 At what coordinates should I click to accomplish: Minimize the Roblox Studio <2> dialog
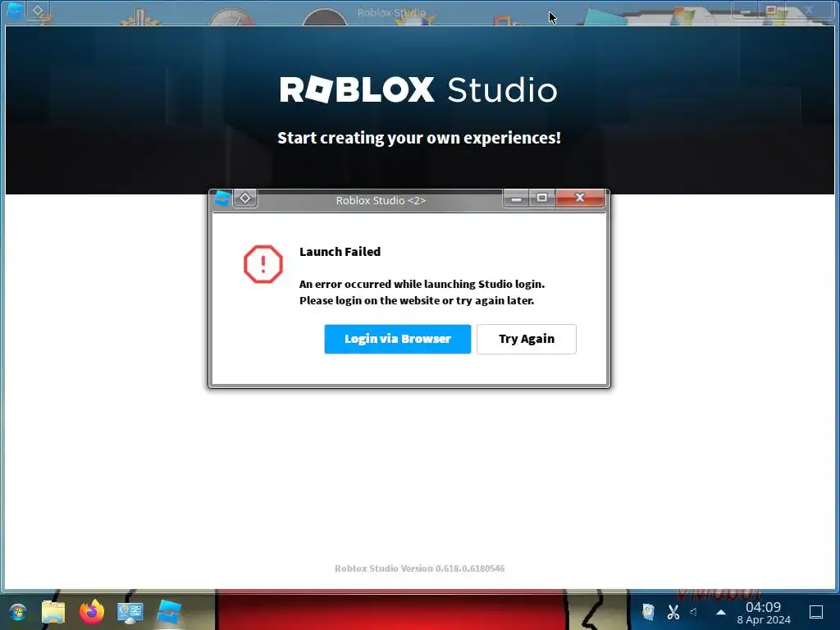coord(517,199)
